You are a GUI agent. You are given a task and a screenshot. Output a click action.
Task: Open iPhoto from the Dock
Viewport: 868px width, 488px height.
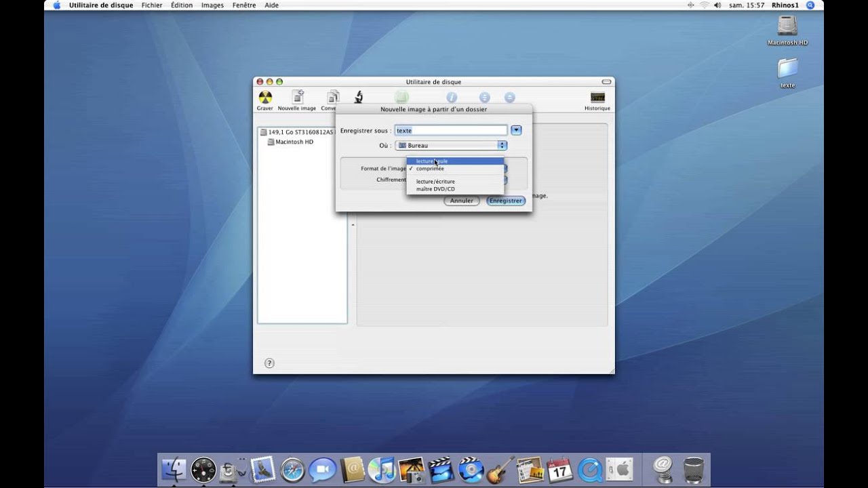point(412,469)
